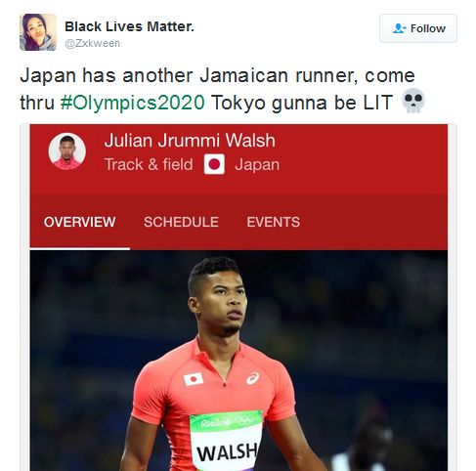Click the Track & field label

(x=149, y=164)
